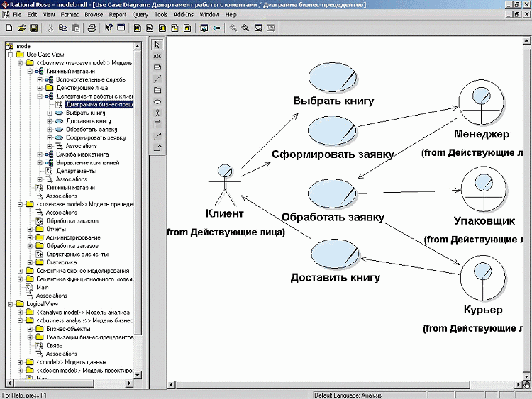Viewport: 532px width, 399px height.
Task: Click the Browse Interaction Diagram icon
Action: [x=150, y=28]
